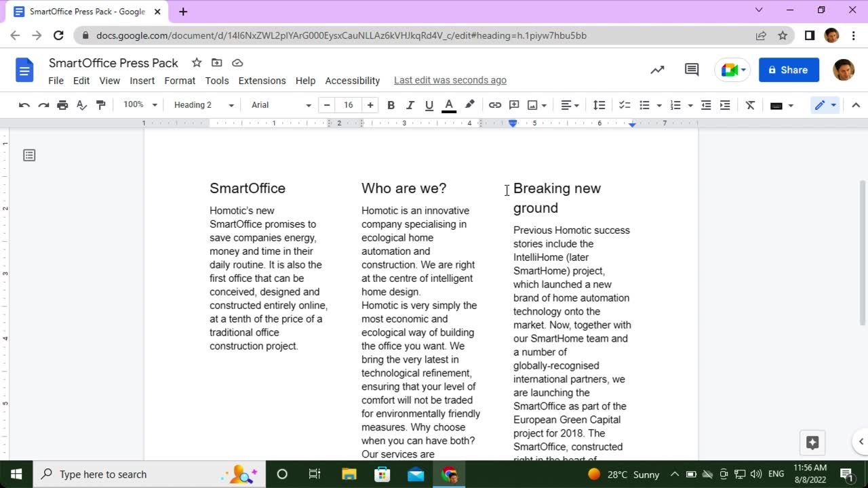Toggle underline formatting

(x=429, y=105)
